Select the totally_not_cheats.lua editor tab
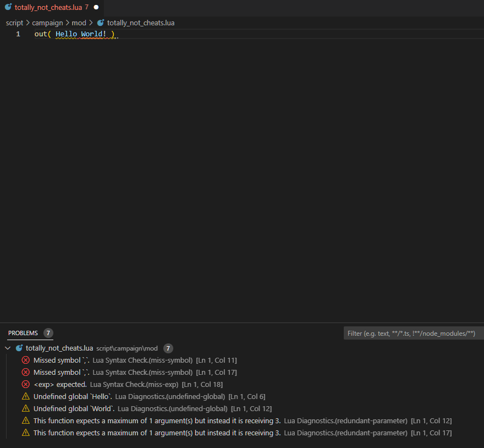484x448 pixels. point(52,7)
